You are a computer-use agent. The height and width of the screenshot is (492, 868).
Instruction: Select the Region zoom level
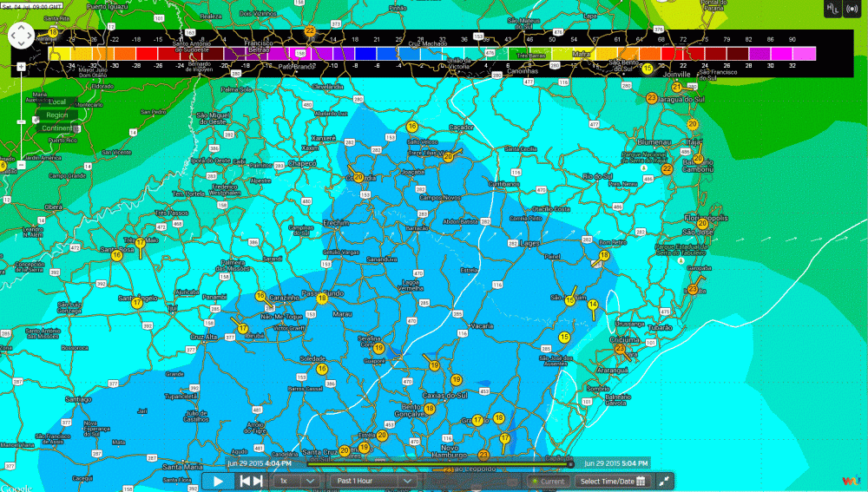click(x=57, y=115)
